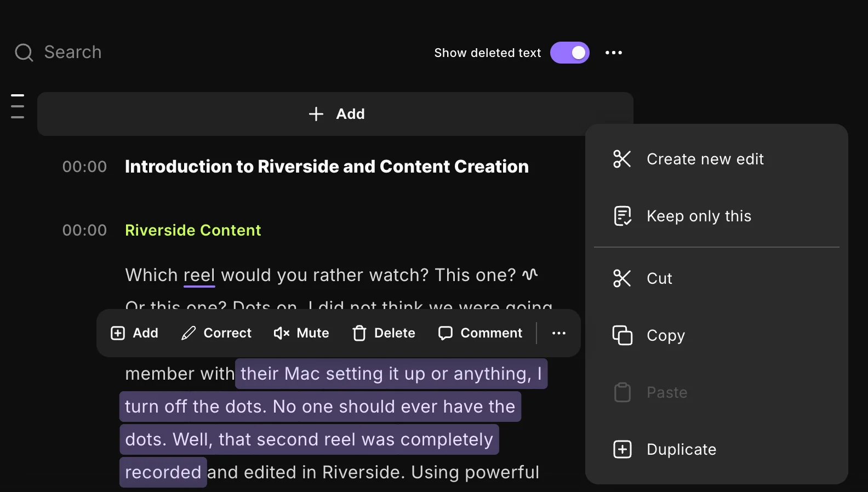This screenshot has width=868, height=492.
Task: Click the wide Add bar with plus icon
Action: click(335, 114)
